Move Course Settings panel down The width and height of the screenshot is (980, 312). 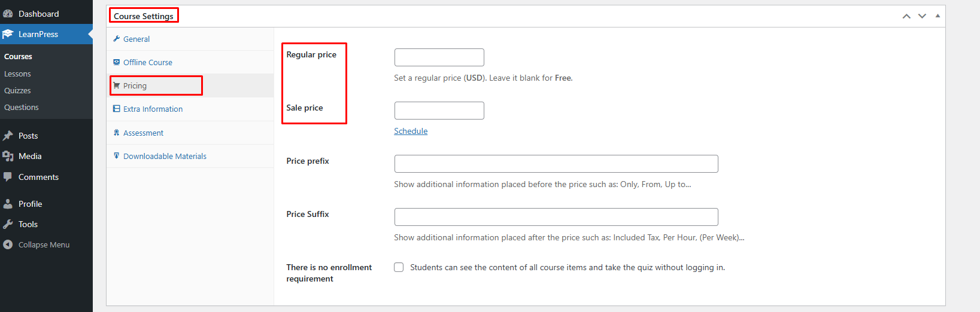(922, 16)
